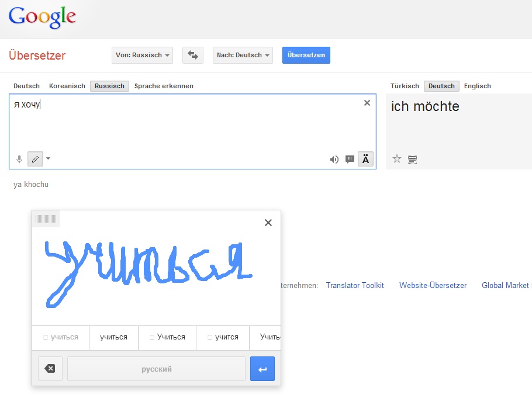Click the Übersetzer heading link
The width and height of the screenshot is (532, 402).
[37, 56]
